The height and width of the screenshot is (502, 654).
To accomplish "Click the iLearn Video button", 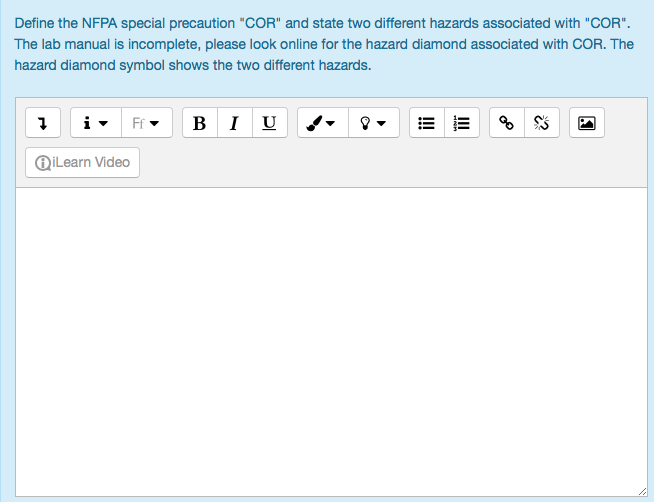I will (83, 162).
